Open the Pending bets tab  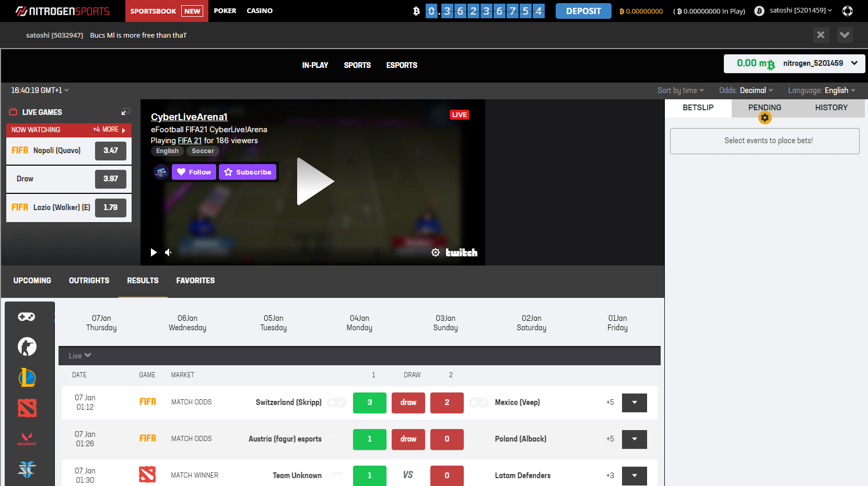[765, 108]
